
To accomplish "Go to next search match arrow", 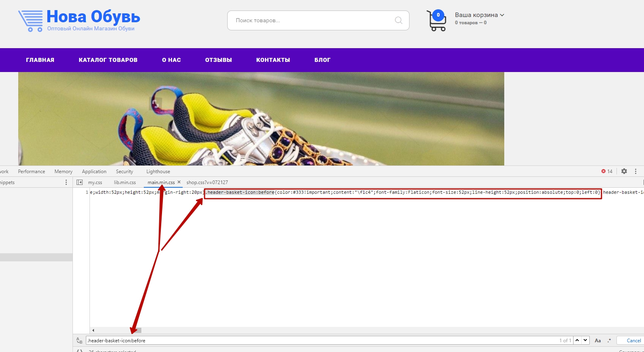I will (585, 340).
